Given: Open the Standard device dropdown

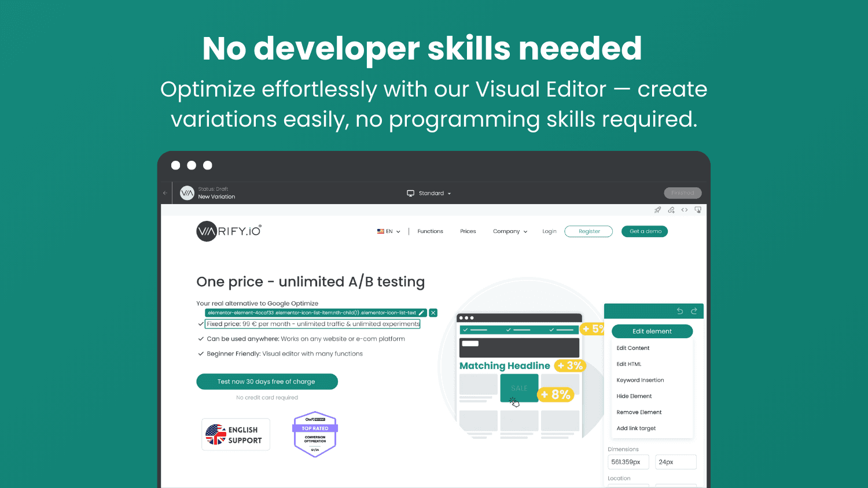Looking at the screenshot, I should point(429,193).
